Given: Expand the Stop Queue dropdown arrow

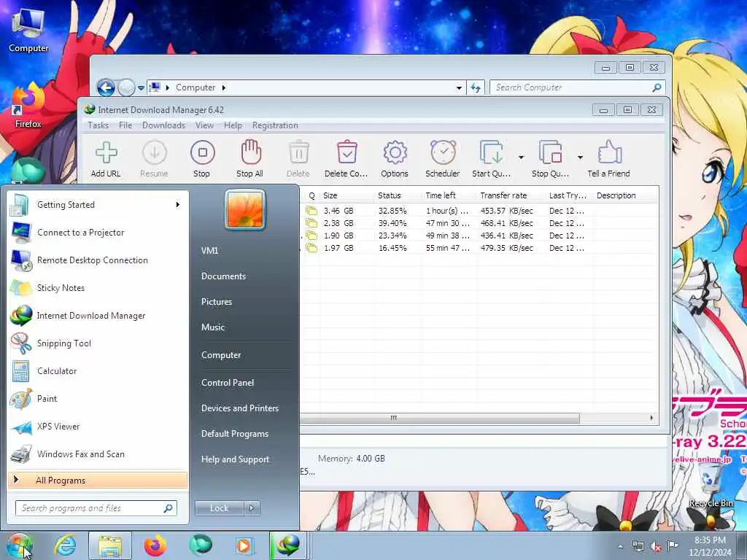Looking at the screenshot, I should pos(580,157).
